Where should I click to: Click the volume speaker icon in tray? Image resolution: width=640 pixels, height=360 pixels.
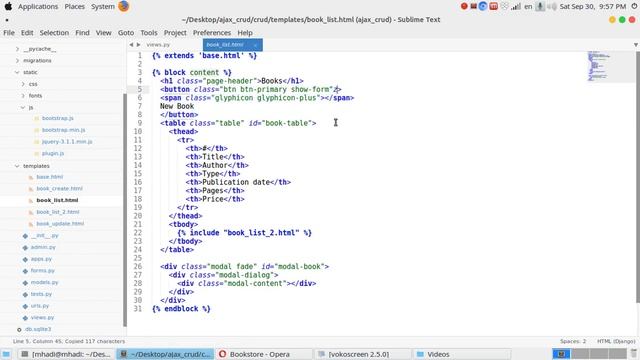pyautogui.click(x=551, y=7)
